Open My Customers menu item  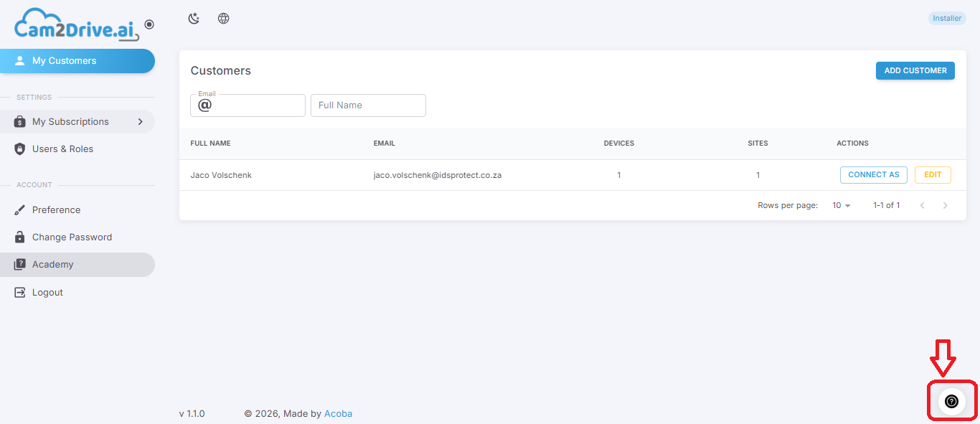77,61
